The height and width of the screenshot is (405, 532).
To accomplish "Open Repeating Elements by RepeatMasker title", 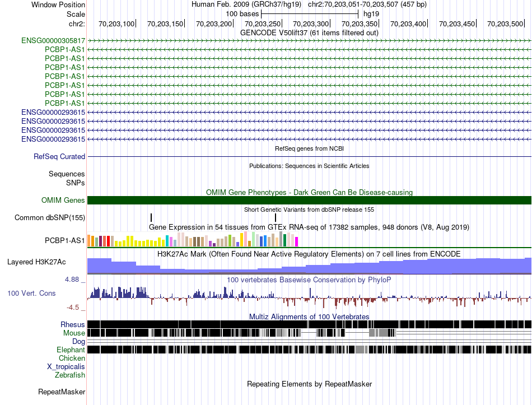I will (x=310, y=384).
